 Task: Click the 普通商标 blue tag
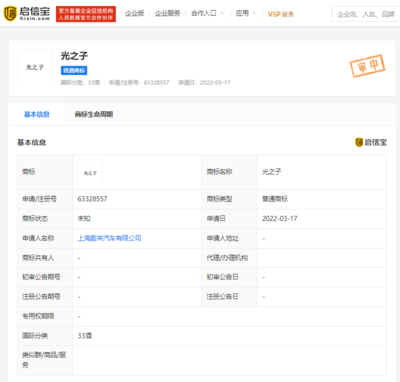tap(74, 70)
